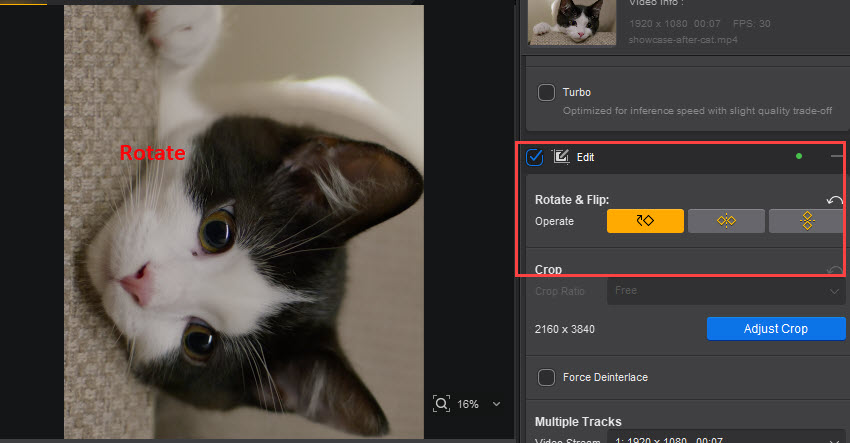
Task: Click the Rotate & Flip label
Action: pyautogui.click(x=572, y=200)
